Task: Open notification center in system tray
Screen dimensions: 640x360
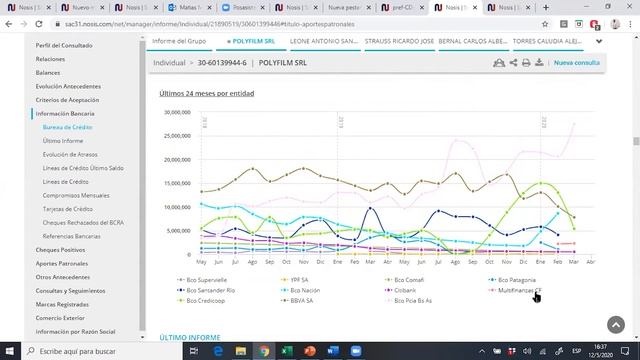Action: click(x=625, y=351)
